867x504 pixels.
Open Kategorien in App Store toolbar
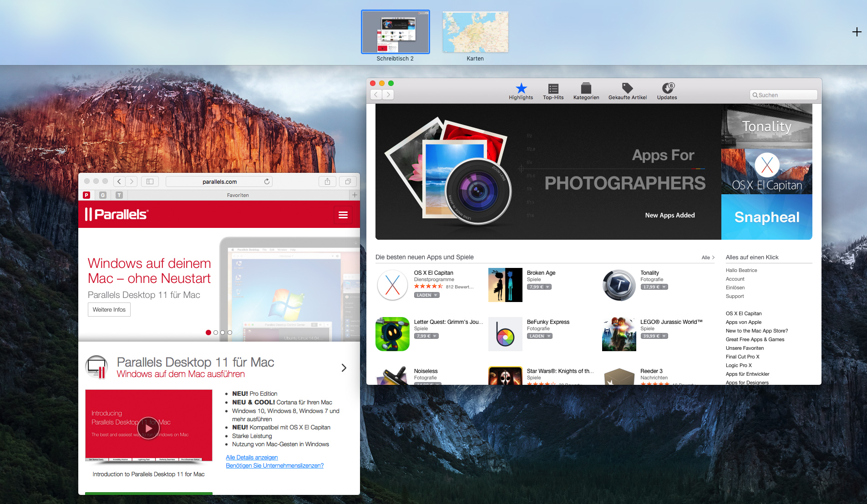(x=586, y=91)
